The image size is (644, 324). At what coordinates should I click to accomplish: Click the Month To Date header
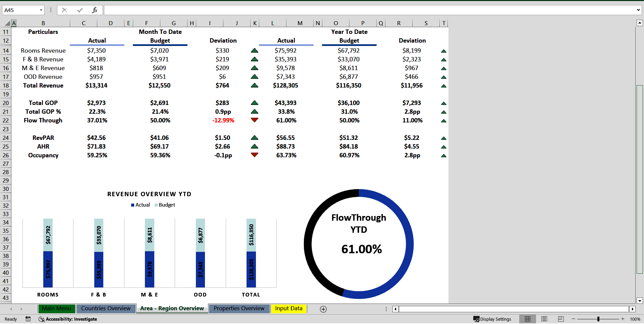160,32
